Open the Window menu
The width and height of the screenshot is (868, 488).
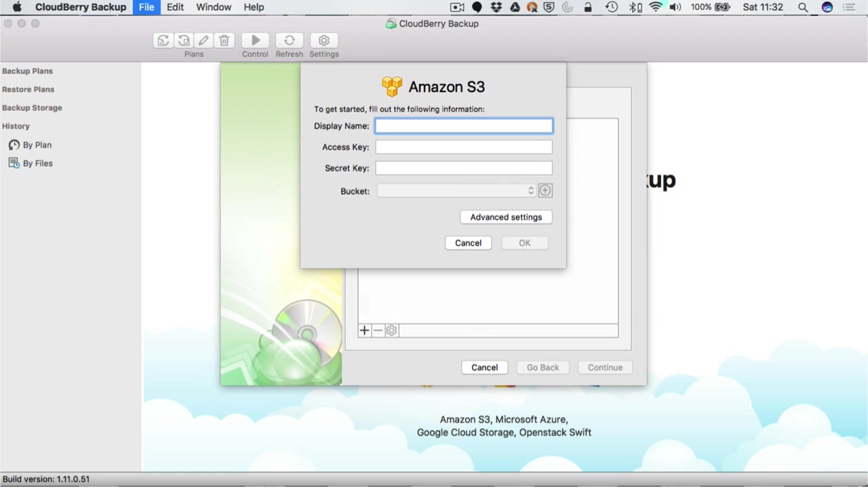(x=214, y=7)
